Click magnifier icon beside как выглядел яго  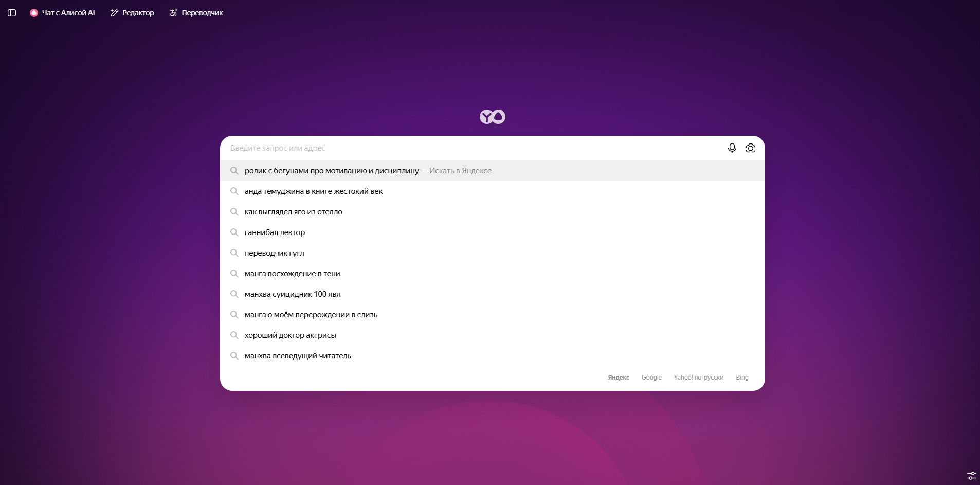click(x=234, y=212)
